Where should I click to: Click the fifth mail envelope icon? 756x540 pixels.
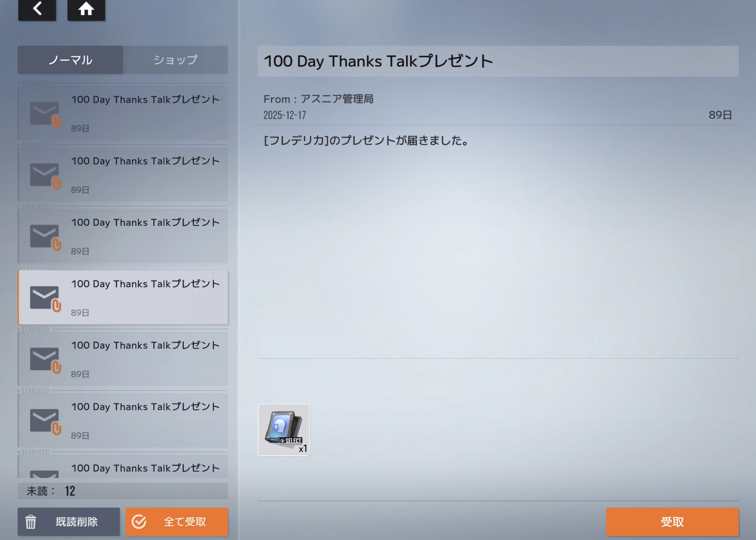tap(45, 359)
